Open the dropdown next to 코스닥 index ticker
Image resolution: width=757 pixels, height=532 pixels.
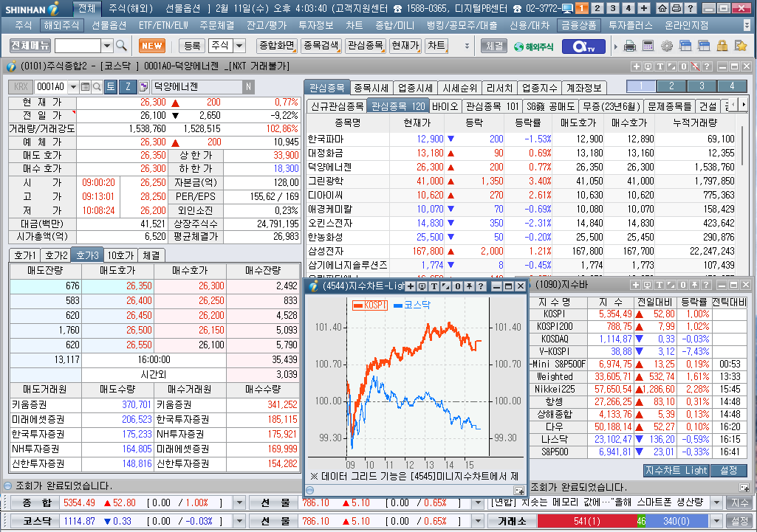click(x=239, y=522)
